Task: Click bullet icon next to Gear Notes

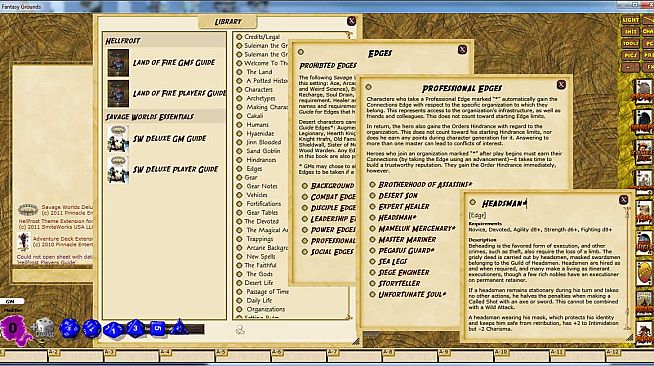Action: 239,186
